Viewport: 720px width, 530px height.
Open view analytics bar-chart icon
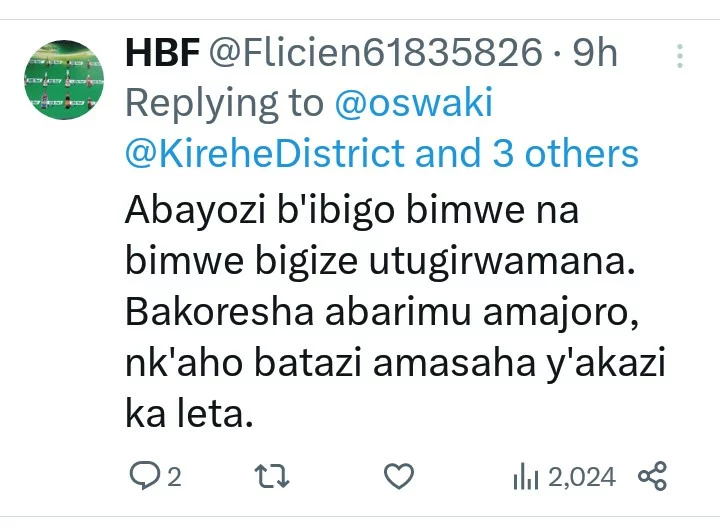[x=525, y=477]
